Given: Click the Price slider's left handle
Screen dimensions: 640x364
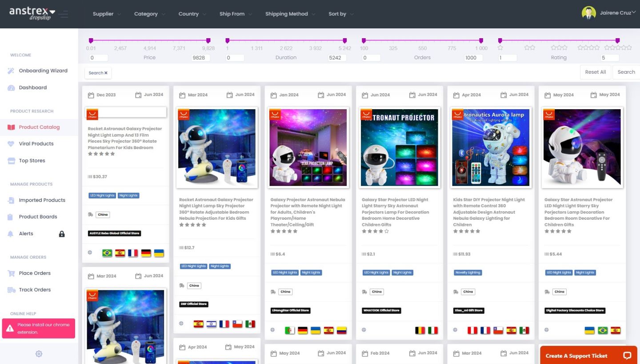Looking at the screenshot, I should tap(91, 40).
